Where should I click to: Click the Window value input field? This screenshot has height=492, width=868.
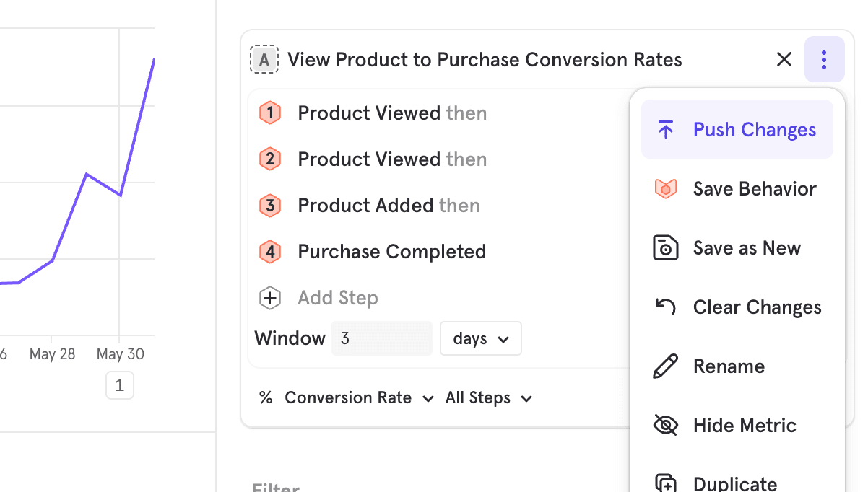tap(381, 338)
